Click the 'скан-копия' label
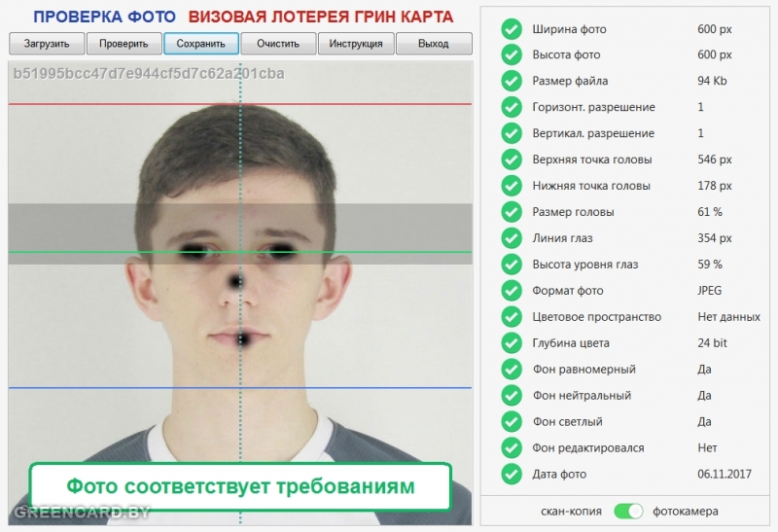 571,512
